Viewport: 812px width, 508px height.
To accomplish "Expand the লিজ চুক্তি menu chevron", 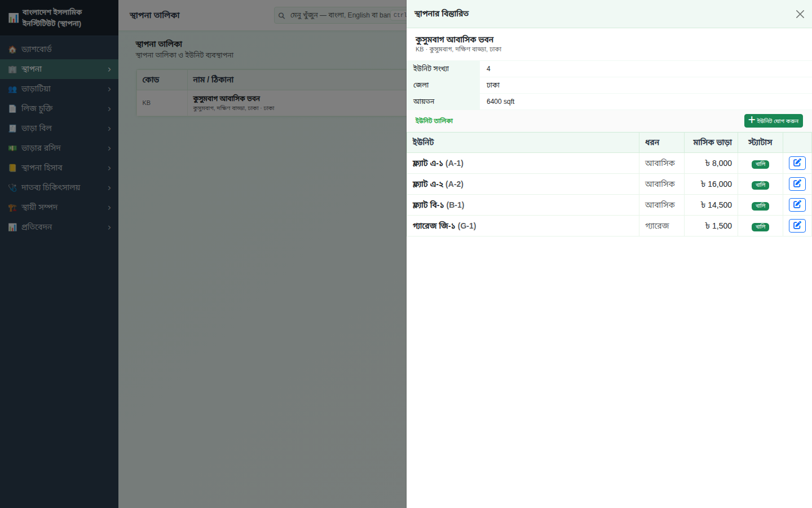I will click(109, 109).
